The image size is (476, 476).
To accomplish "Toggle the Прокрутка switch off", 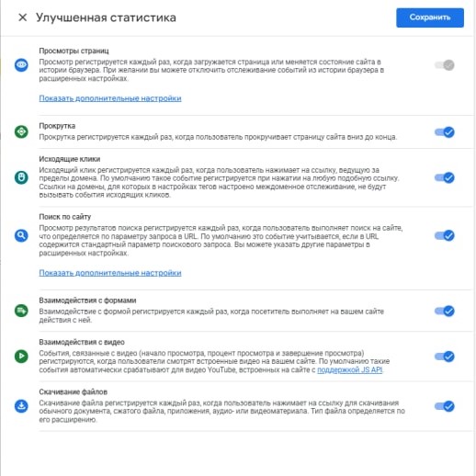I will coord(445,132).
